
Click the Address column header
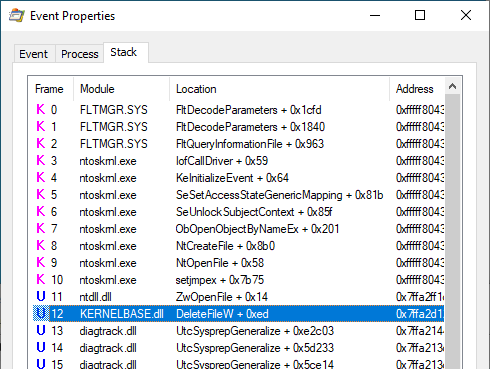pyautogui.click(x=417, y=89)
